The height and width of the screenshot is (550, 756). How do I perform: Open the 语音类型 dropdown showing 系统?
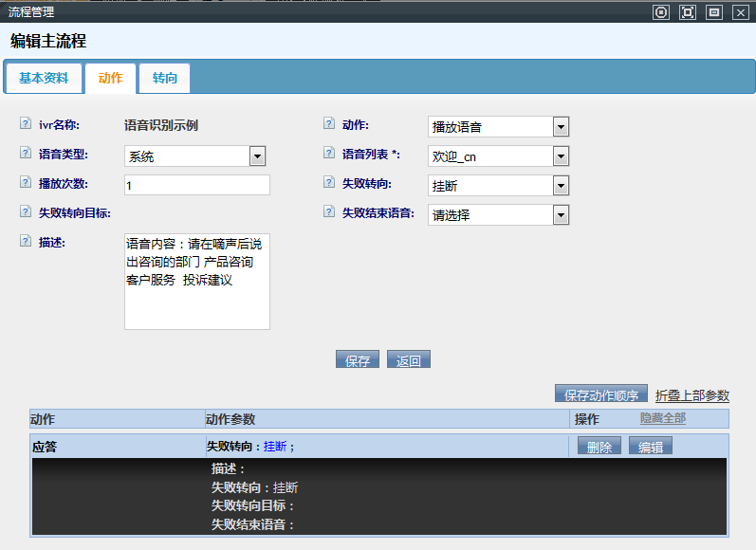coord(257,156)
